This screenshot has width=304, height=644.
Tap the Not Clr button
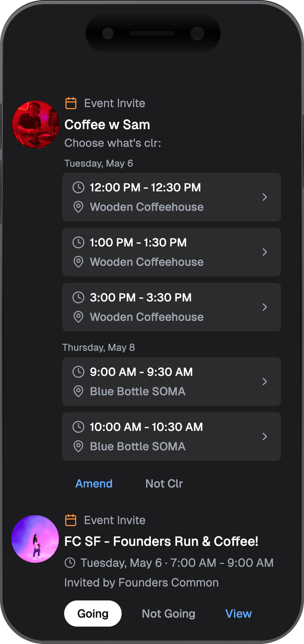164,484
